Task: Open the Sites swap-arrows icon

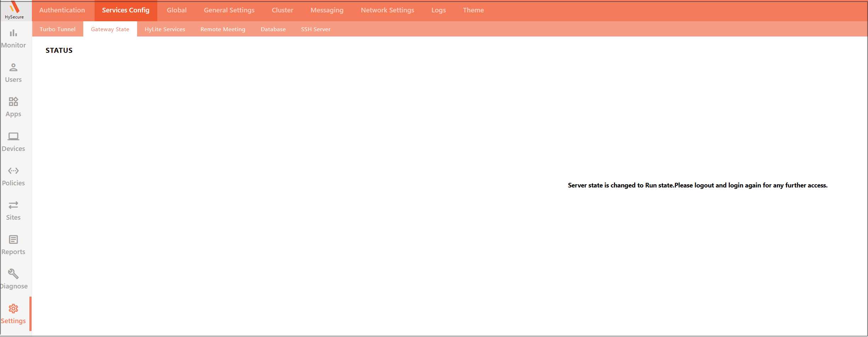Action: point(13,205)
